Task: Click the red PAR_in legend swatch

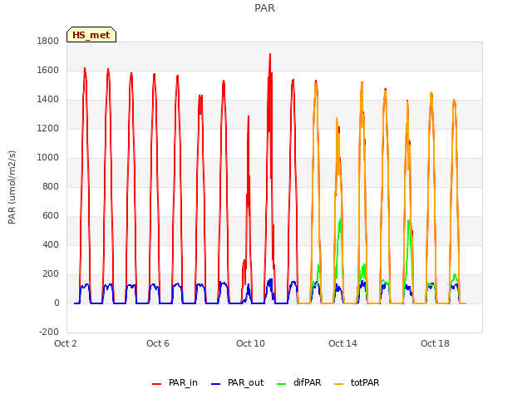Action: pos(157,384)
